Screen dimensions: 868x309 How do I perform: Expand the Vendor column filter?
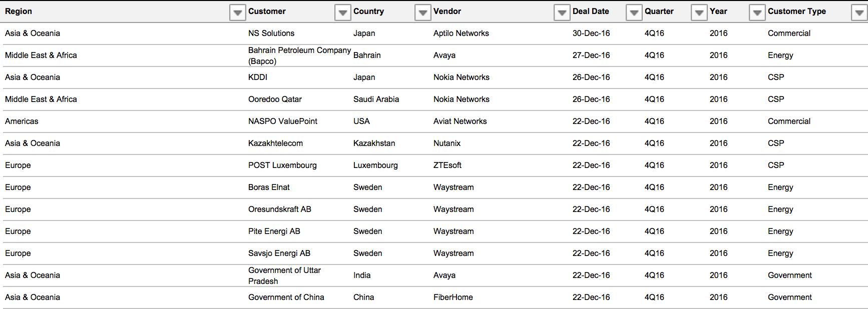pos(562,13)
